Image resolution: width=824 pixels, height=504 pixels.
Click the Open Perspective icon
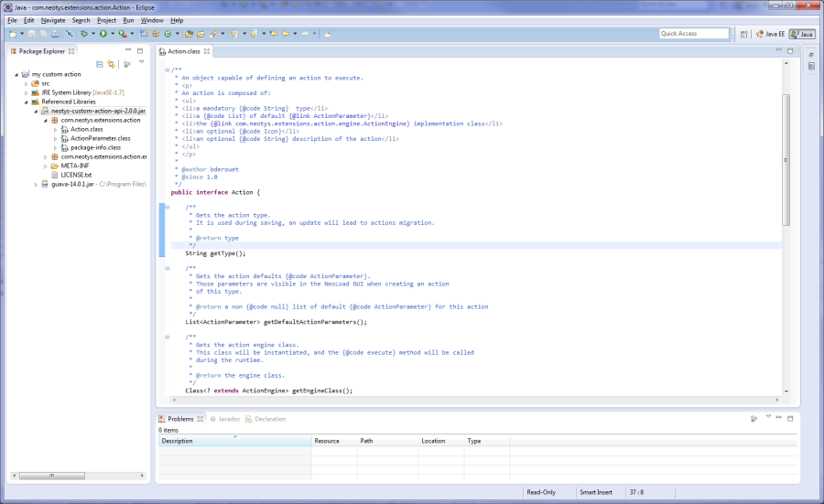point(743,34)
